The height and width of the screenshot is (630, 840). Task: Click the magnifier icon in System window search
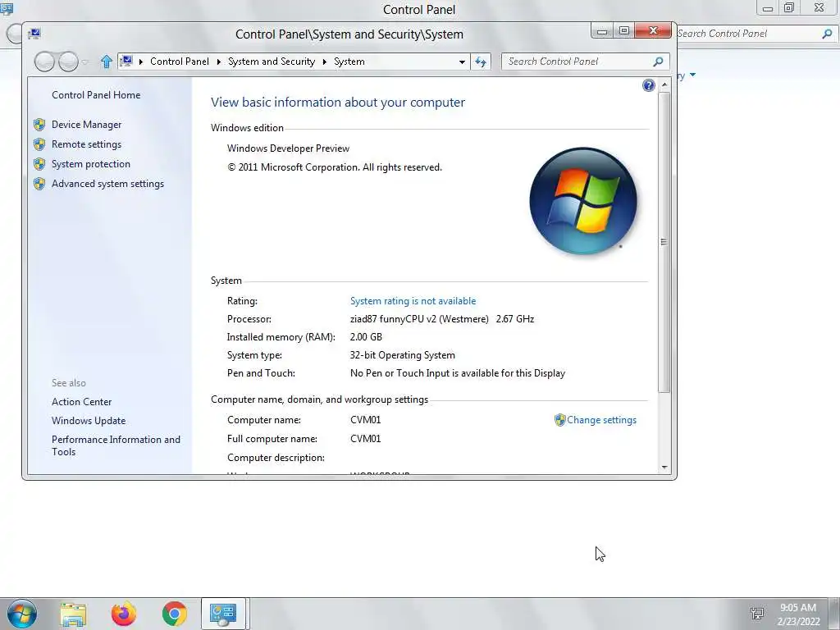point(659,62)
